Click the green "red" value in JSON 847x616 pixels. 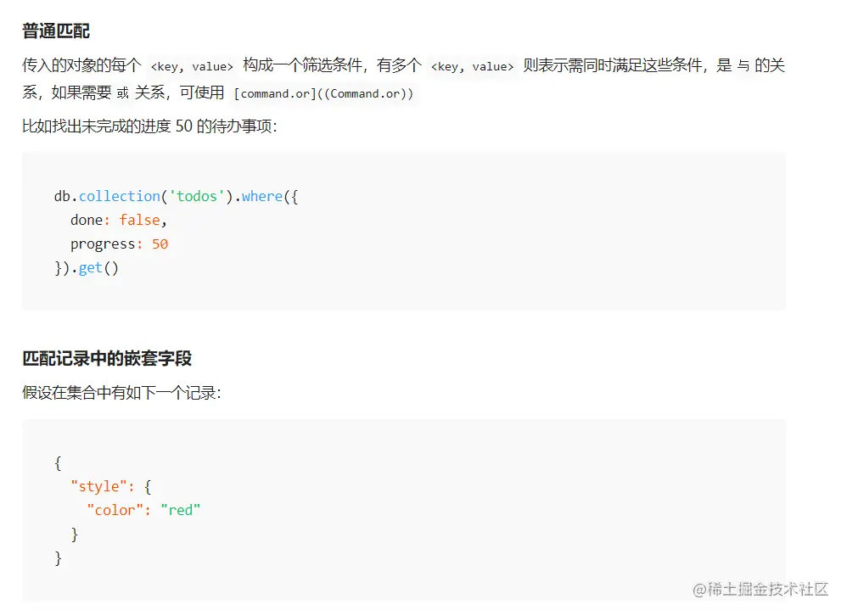point(180,510)
